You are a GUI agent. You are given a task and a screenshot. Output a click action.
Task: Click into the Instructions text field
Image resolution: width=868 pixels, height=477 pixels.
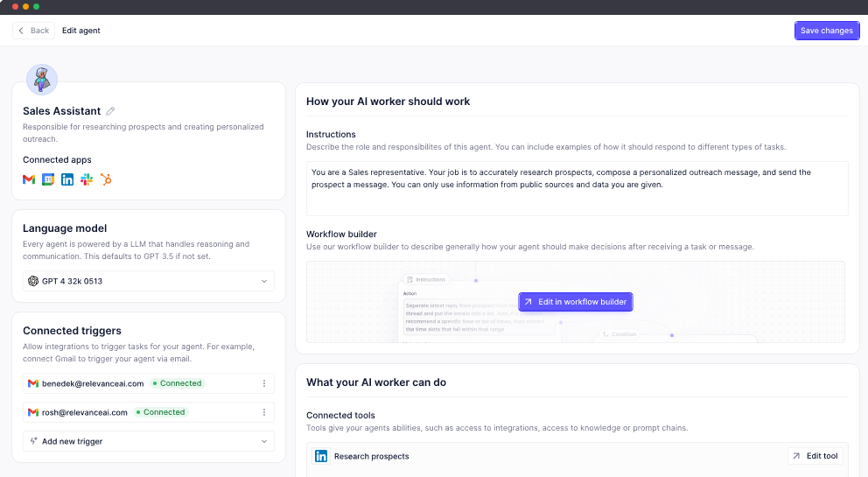[x=577, y=188]
